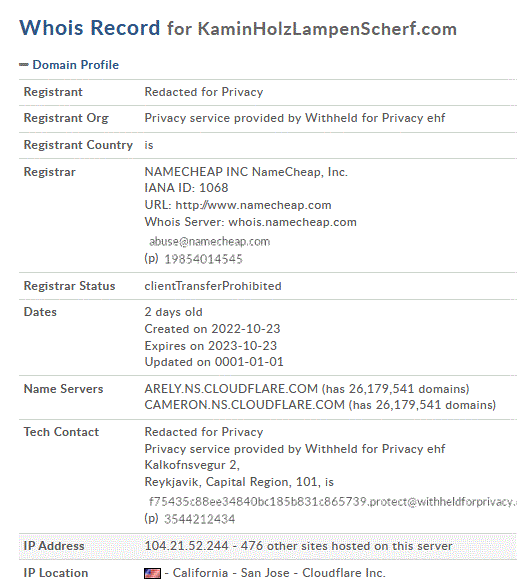
Task: Click the IP address 104.21.52.244
Action: pyautogui.click(x=186, y=546)
